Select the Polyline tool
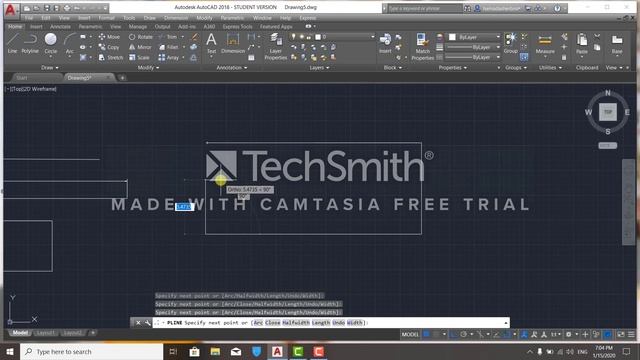This screenshot has height=360, width=640. (30, 43)
